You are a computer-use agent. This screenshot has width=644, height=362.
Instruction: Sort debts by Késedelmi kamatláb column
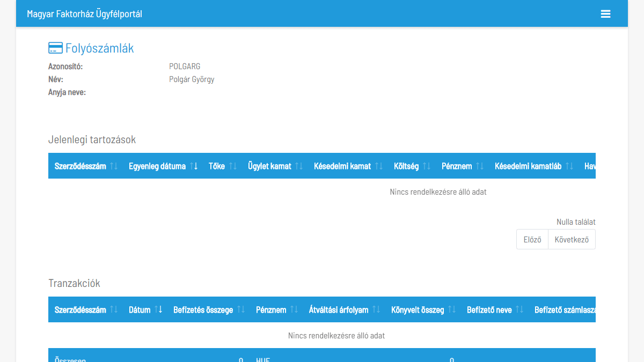533,166
